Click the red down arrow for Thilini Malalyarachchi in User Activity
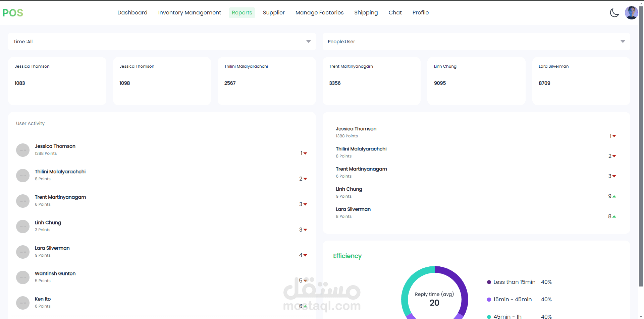The image size is (644, 319). [x=305, y=179]
